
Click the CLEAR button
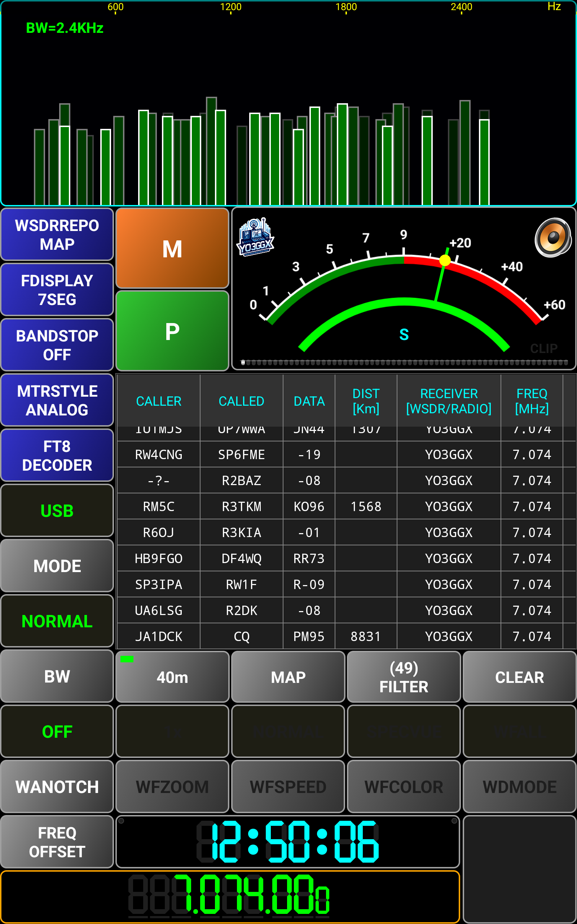point(519,677)
